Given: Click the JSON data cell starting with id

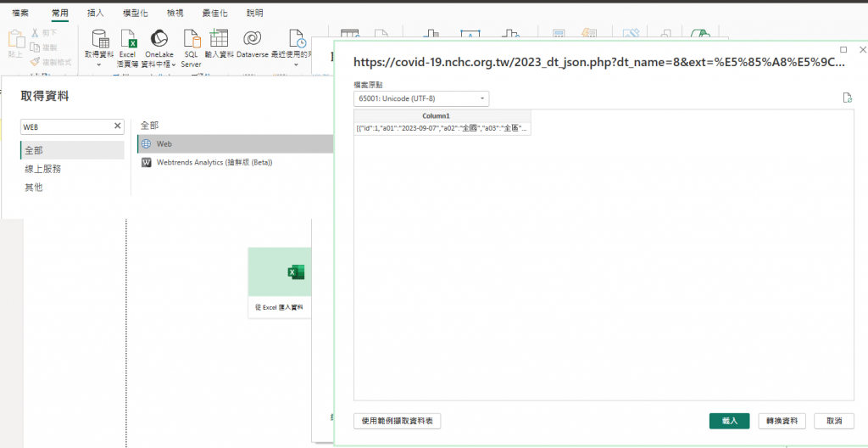Looking at the screenshot, I should point(442,129).
